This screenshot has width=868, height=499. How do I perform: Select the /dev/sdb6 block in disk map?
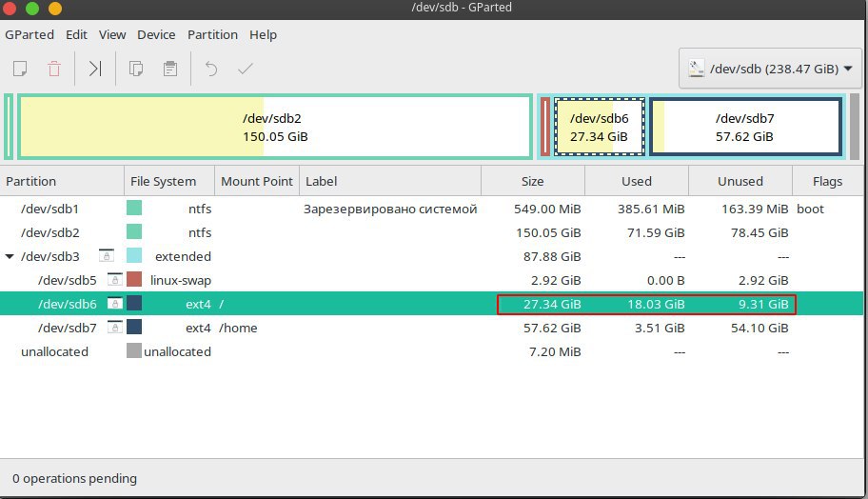(600, 127)
